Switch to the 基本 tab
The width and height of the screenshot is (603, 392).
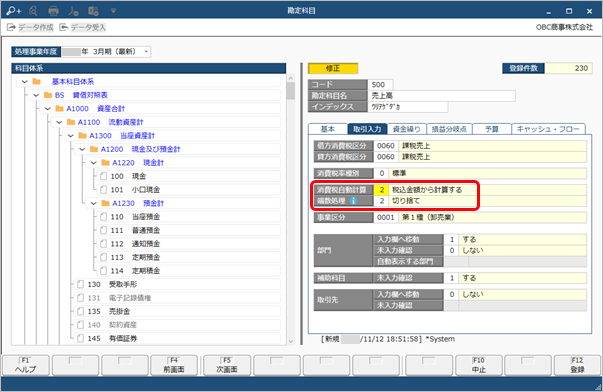(x=328, y=129)
